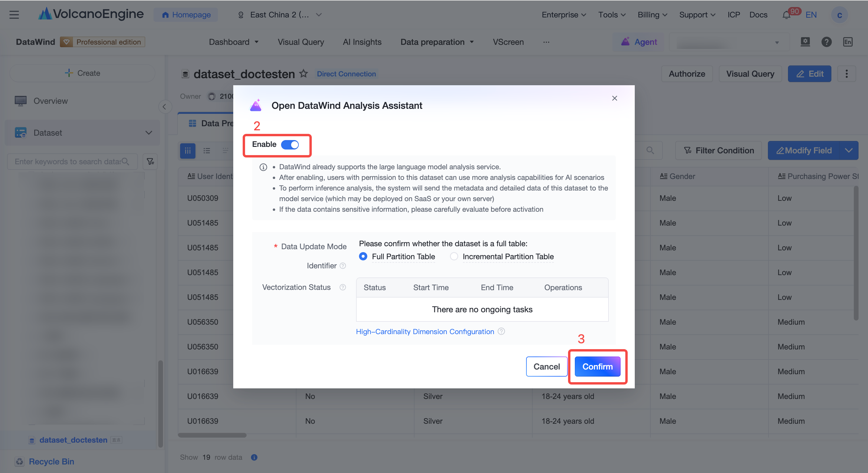Toggle the Enable switch off
The image size is (868, 473).
(x=290, y=144)
